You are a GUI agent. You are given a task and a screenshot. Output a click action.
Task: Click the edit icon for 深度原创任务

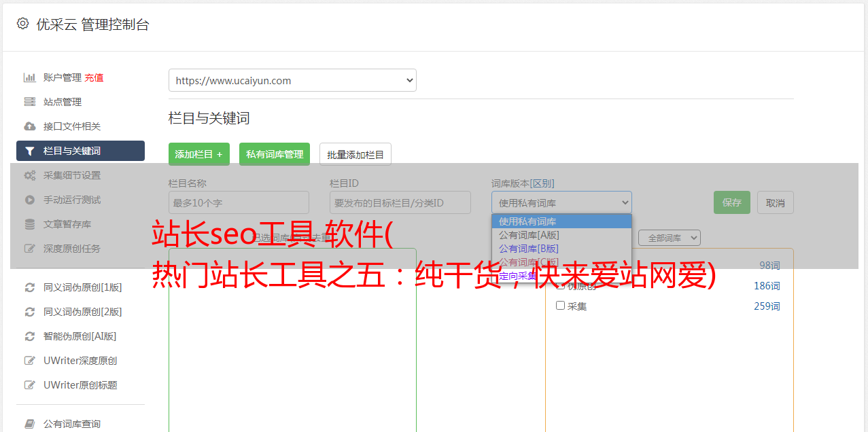pyautogui.click(x=29, y=249)
